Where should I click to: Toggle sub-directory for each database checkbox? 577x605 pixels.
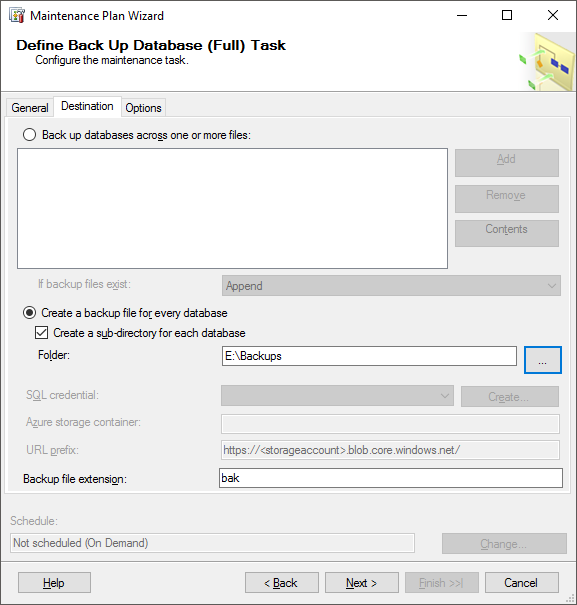42,333
